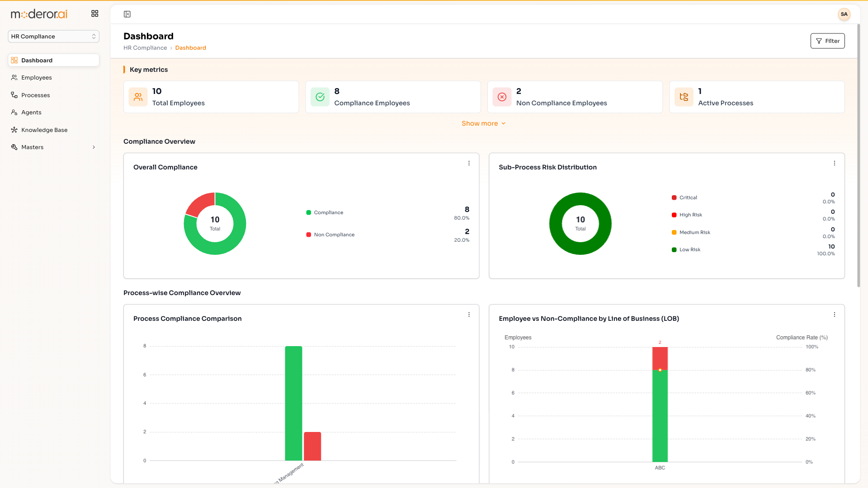
Task: Click the HR Compliance breadcrumb link
Action: [x=145, y=48]
